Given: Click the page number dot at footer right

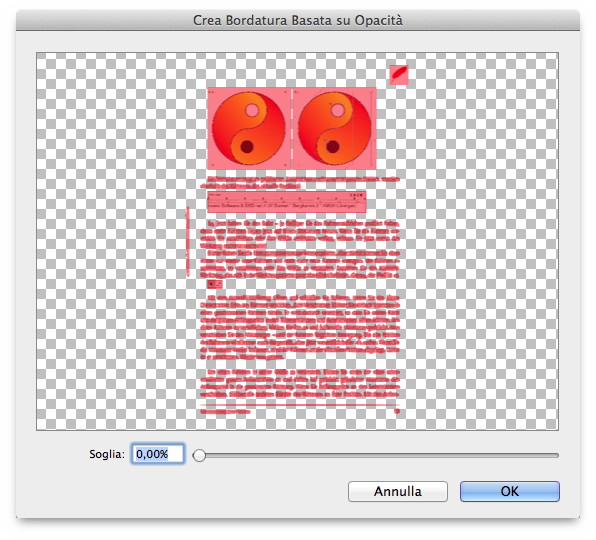Looking at the screenshot, I should pyautogui.click(x=397, y=411).
